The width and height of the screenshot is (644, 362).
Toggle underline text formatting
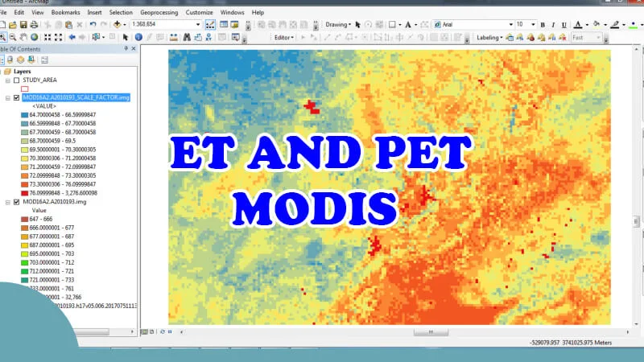click(x=564, y=25)
